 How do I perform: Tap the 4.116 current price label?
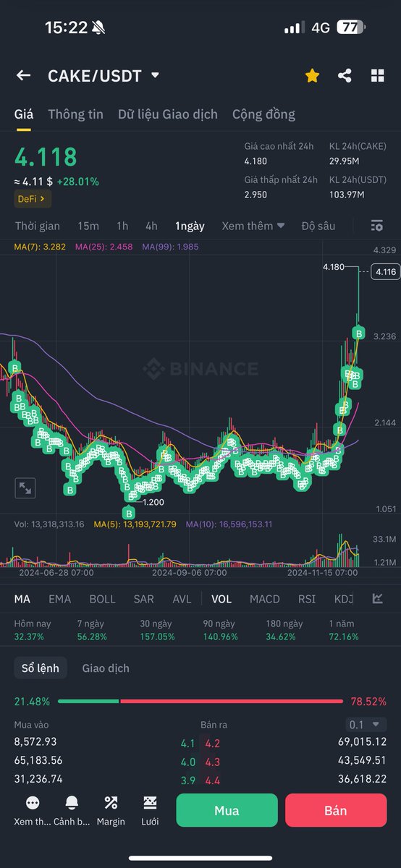coord(384,272)
